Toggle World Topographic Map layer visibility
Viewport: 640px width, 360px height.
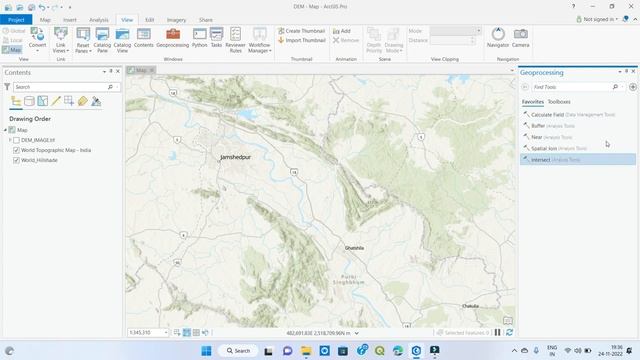[16, 150]
